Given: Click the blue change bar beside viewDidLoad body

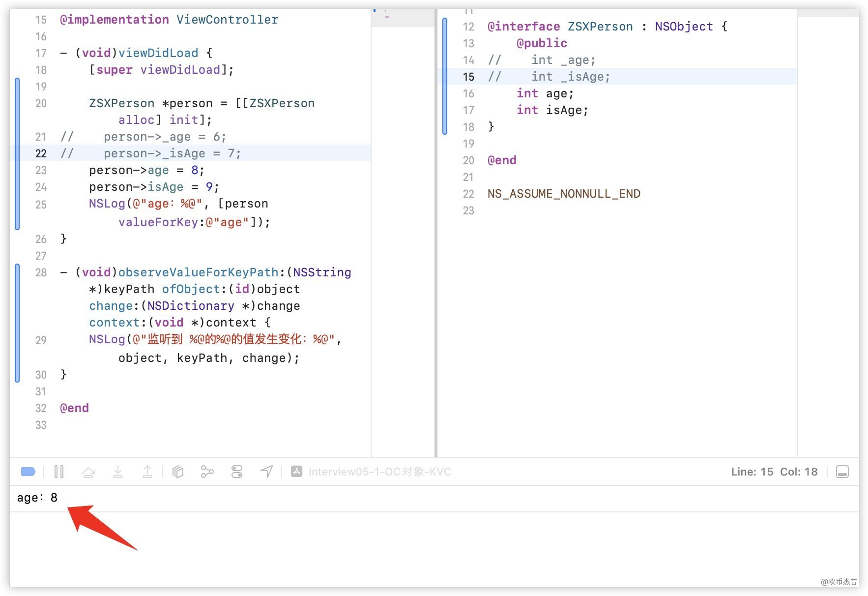Looking at the screenshot, I should [17, 153].
